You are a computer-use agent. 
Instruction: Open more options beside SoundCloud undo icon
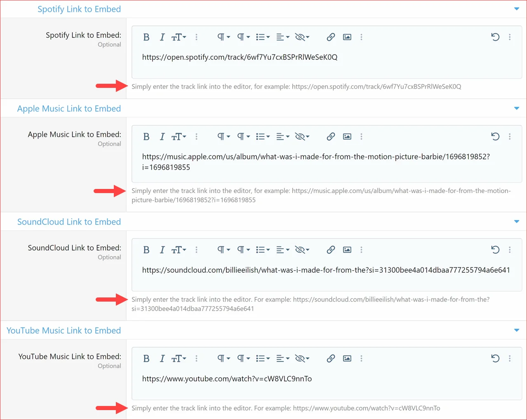510,250
